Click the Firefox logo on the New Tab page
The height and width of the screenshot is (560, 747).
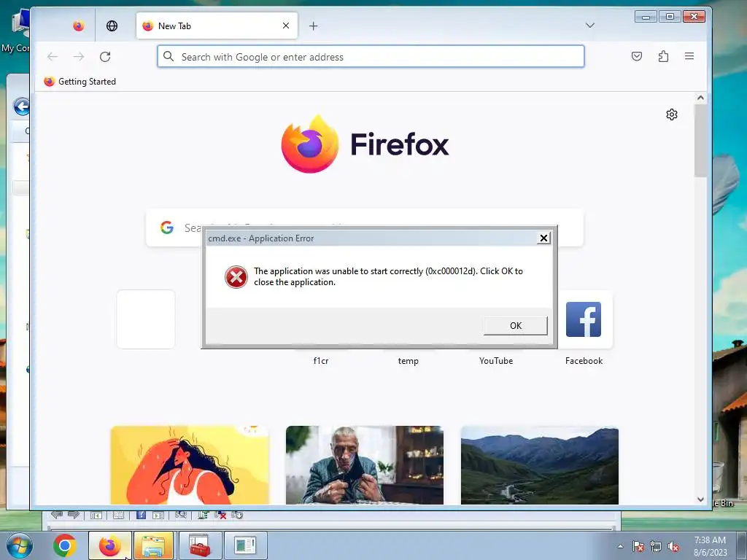click(365, 144)
